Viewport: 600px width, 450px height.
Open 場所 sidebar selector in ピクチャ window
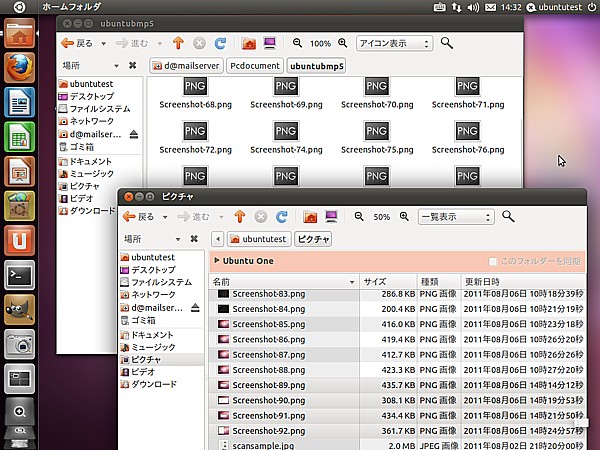click(x=152, y=239)
